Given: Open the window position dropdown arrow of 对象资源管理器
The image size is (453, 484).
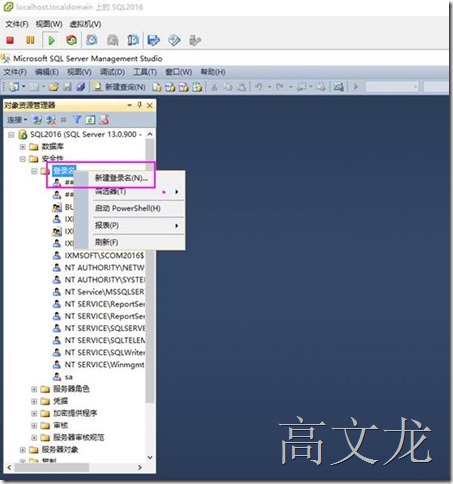Looking at the screenshot, I should (130, 105).
